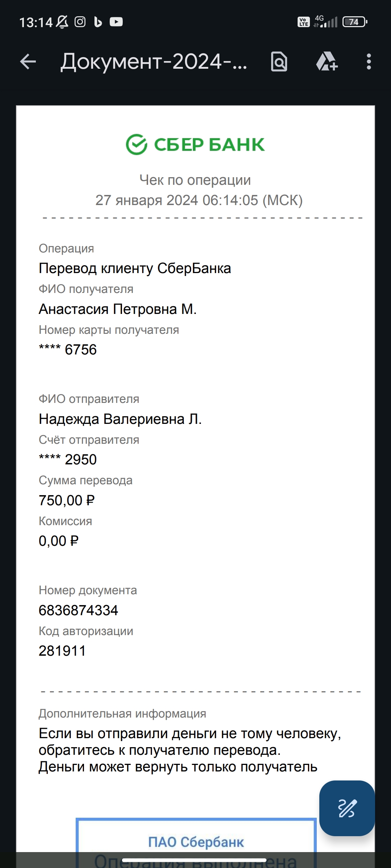Tap the document number 6836874334
The width and height of the screenshot is (391, 868).
coord(79,610)
